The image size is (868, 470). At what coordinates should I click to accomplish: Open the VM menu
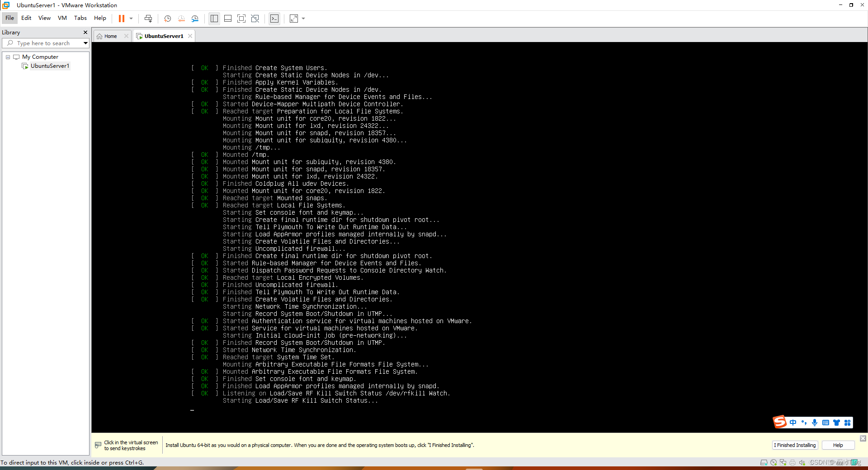click(62, 18)
